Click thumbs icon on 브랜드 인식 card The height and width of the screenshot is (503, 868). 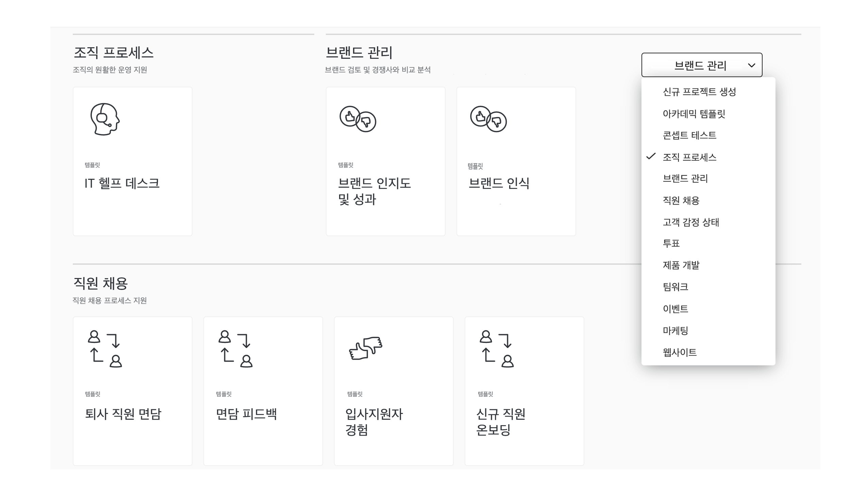(488, 119)
